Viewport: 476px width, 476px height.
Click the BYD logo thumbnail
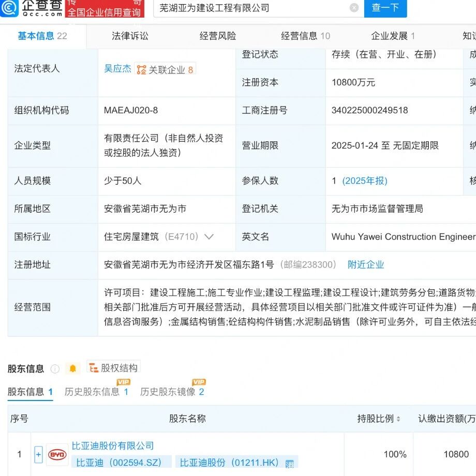(57, 454)
